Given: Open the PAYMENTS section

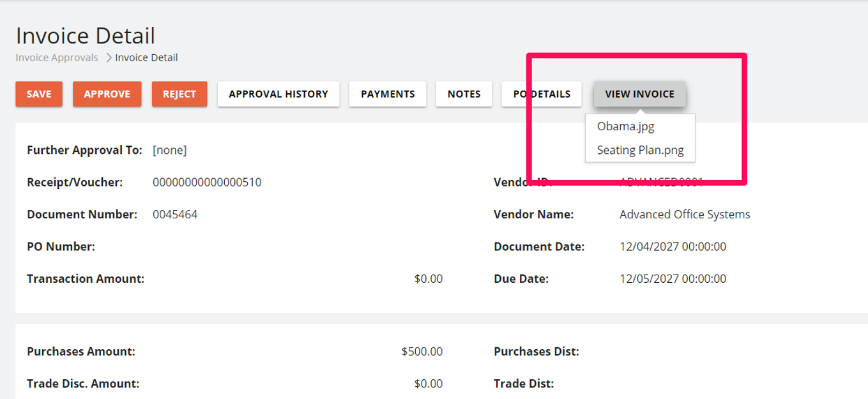Looking at the screenshot, I should [x=388, y=94].
